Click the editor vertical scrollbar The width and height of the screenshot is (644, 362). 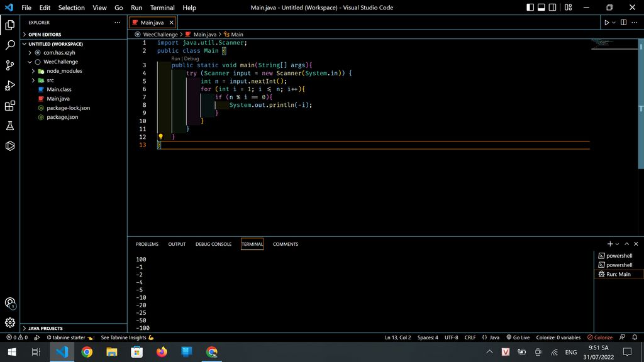point(641,104)
